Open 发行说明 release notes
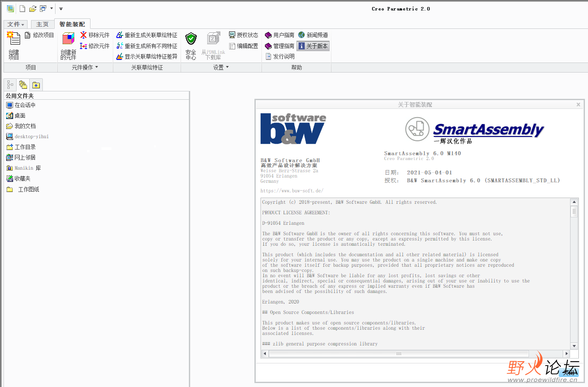Screen dimensions: 588x387 pos(280,56)
